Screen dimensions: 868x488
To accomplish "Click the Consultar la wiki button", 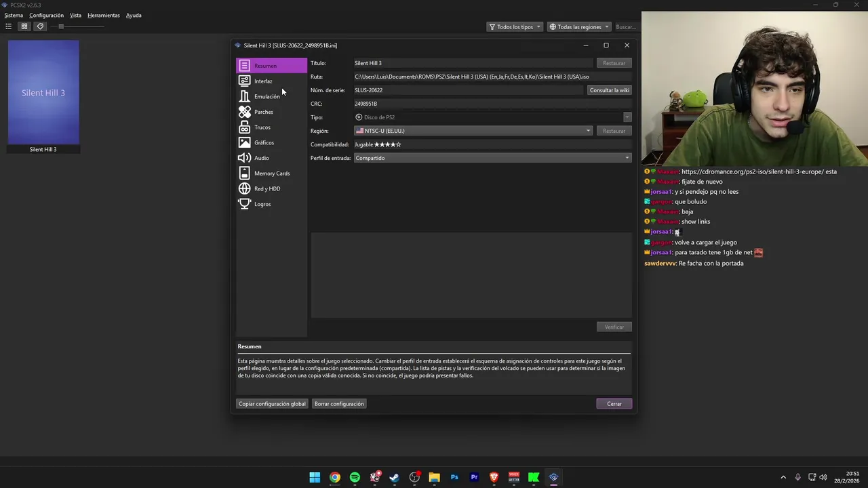I will [610, 90].
